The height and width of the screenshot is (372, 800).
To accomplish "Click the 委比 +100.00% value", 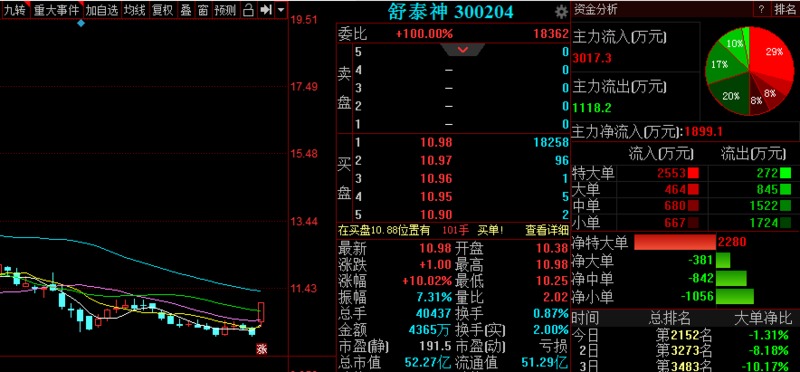I will coord(424,34).
